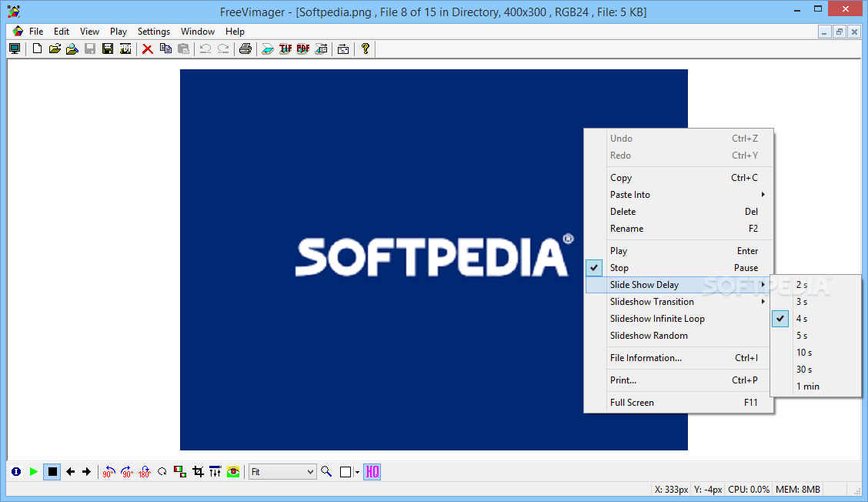Image resolution: width=868 pixels, height=502 pixels.
Task: Rotate image 180°
Action: click(x=145, y=471)
